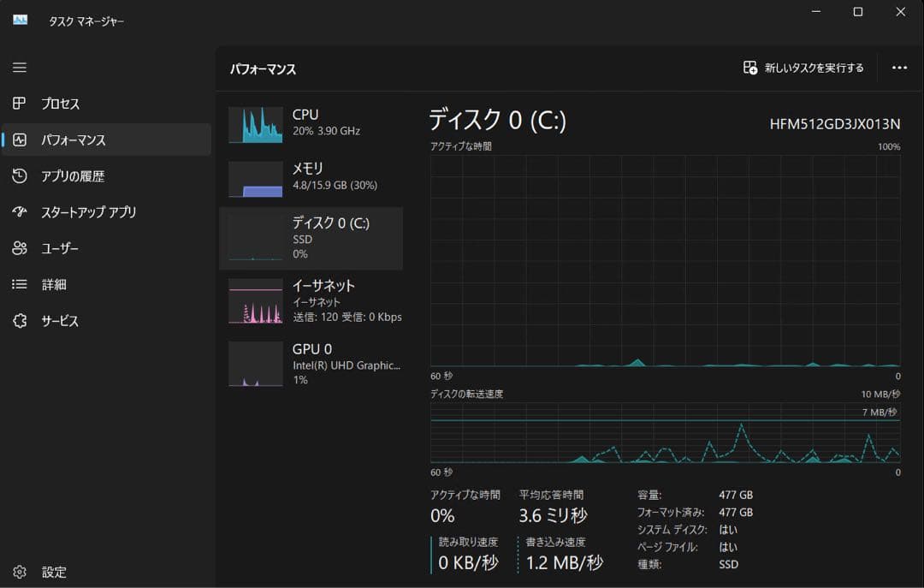Click the ディスクの転送速度 transfer rate graph
The height and width of the screenshot is (588, 924).
point(665,433)
